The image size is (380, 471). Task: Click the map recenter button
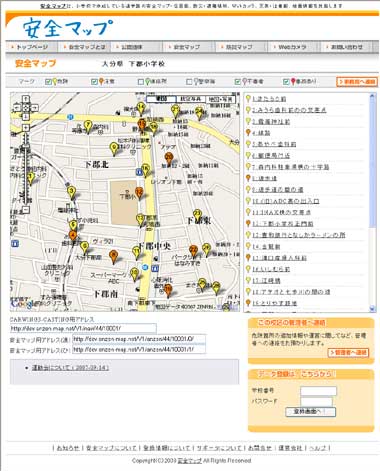pos(26,108)
